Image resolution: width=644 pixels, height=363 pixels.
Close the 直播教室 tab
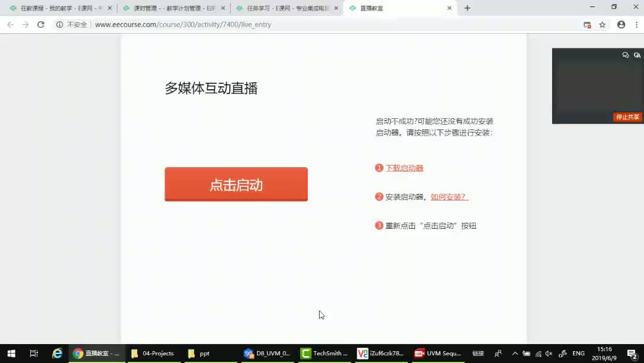449,8
